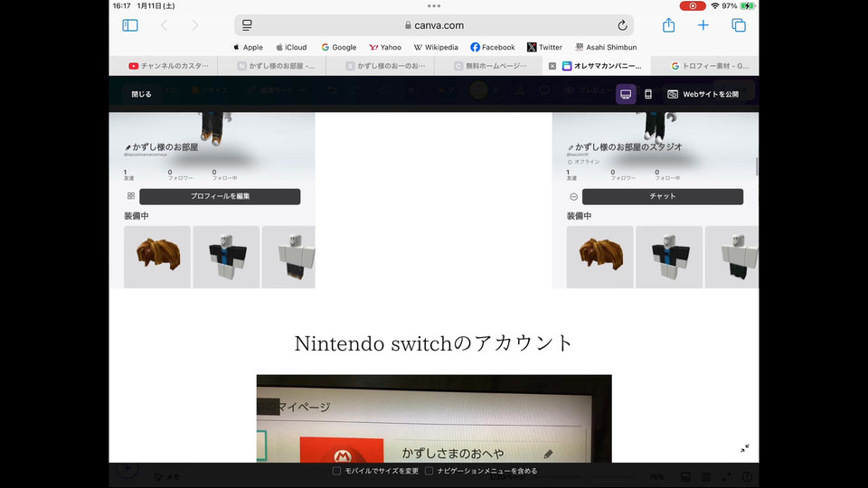The width and height of the screenshot is (868, 488).
Task: Tap the three dots multitasking control
Action: click(434, 6)
